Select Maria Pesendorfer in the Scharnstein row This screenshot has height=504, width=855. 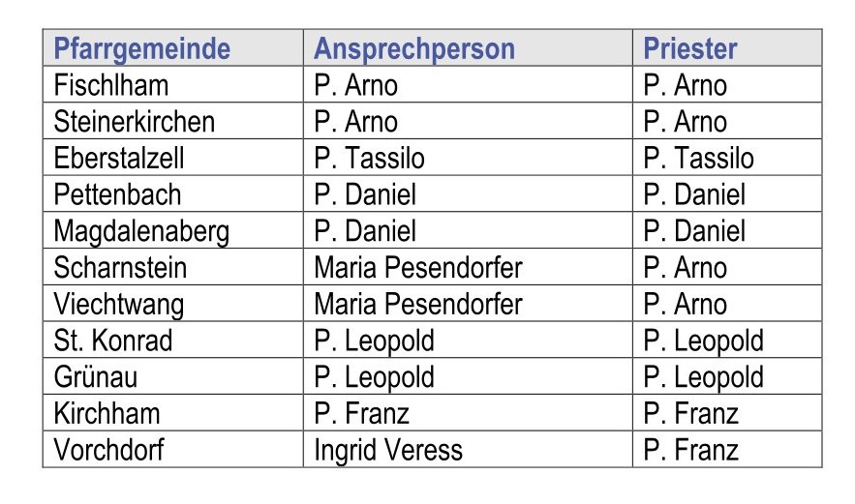[x=418, y=267]
